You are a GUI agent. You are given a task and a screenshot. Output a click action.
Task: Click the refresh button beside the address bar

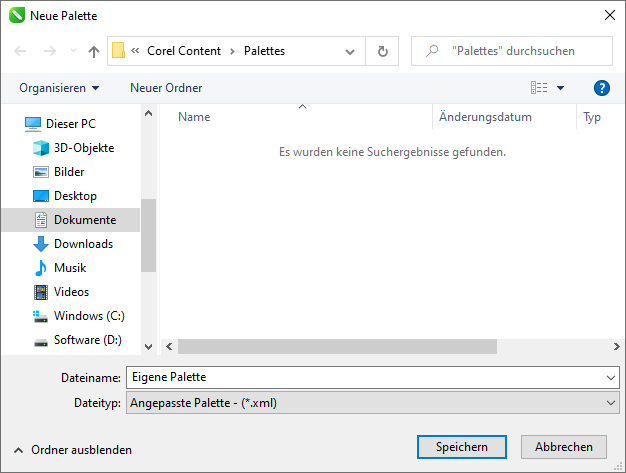coord(382,51)
